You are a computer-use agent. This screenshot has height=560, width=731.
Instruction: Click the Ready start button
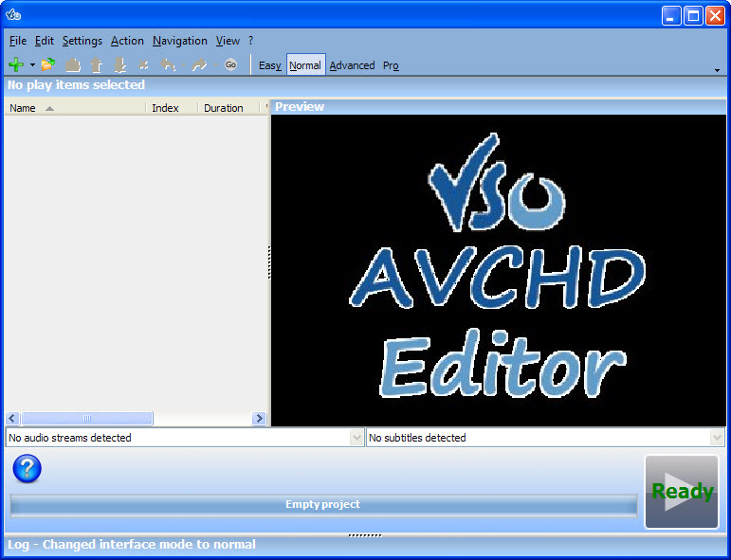[x=682, y=492]
